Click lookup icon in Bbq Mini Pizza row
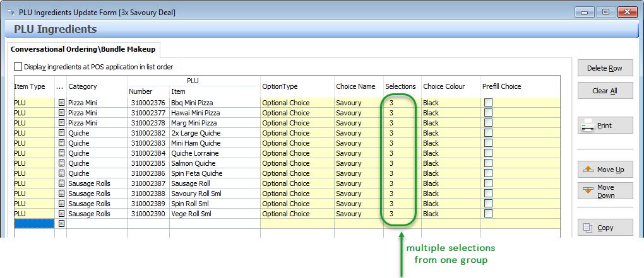This screenshot has height=278, width=644. point(61,103)
